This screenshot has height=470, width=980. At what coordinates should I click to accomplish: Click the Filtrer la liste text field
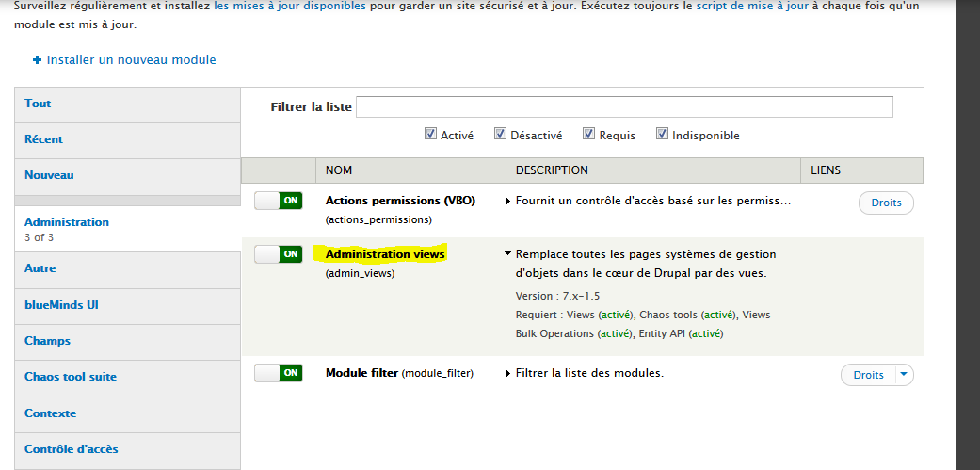coord(623,106)
